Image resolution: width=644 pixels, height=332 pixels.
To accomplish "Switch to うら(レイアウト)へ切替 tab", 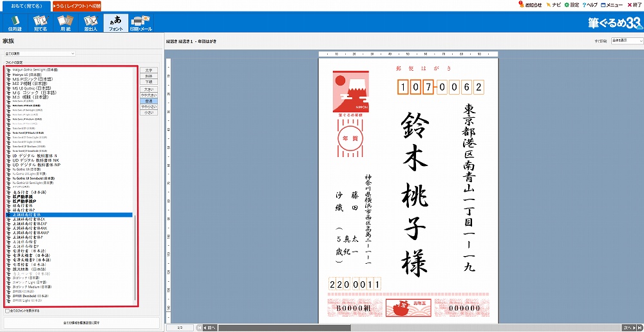I will pos(77,6).
